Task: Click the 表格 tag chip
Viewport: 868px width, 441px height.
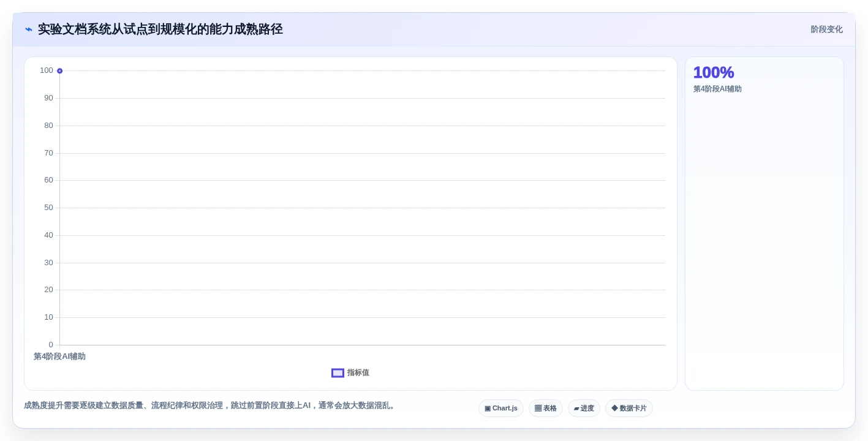Action: click(546, 409)
